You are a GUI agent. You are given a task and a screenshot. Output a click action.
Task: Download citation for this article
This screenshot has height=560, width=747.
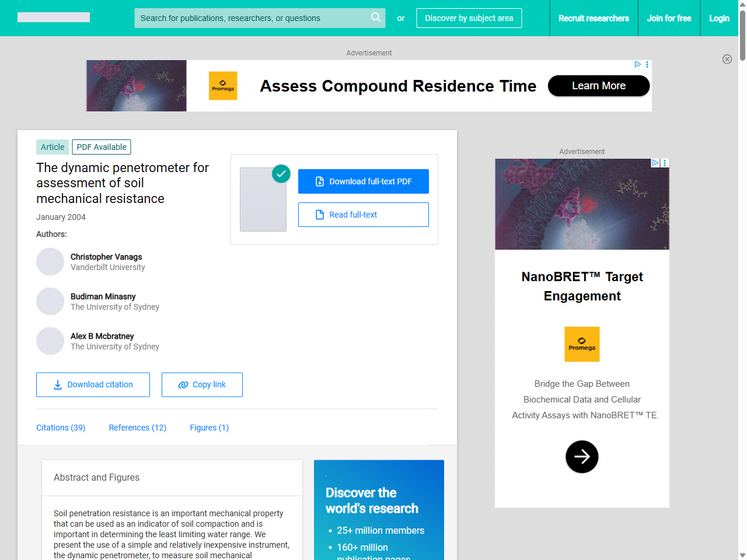point(93,385)
